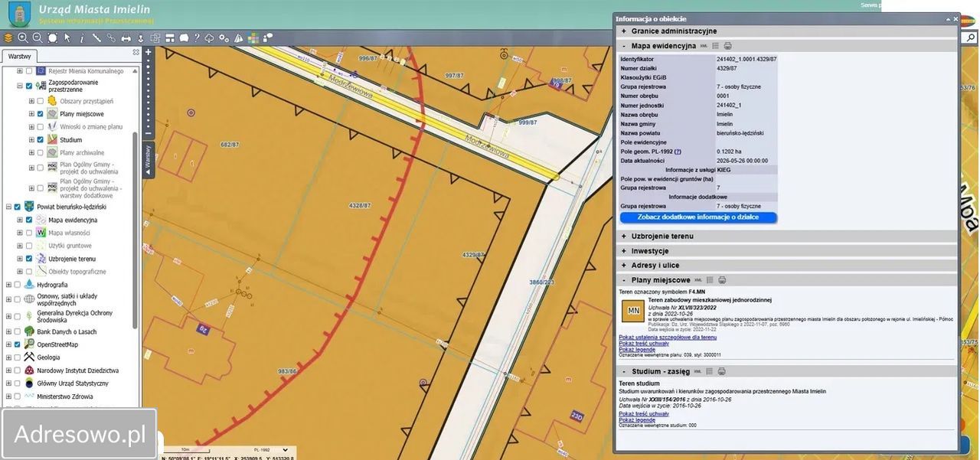Select the zoom in magnifier tool
The width and height of the screenshot is (980, 460).
[x=23, y=38]
